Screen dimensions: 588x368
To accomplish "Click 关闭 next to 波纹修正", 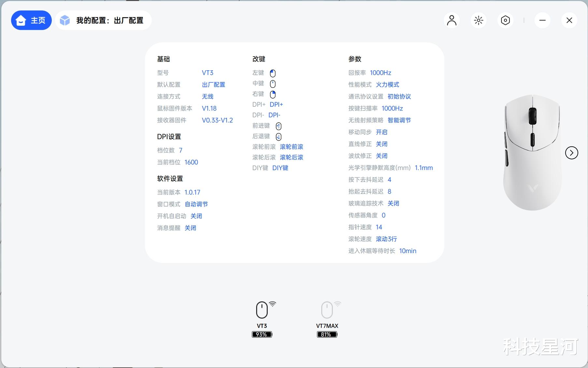I will [382, 156].
